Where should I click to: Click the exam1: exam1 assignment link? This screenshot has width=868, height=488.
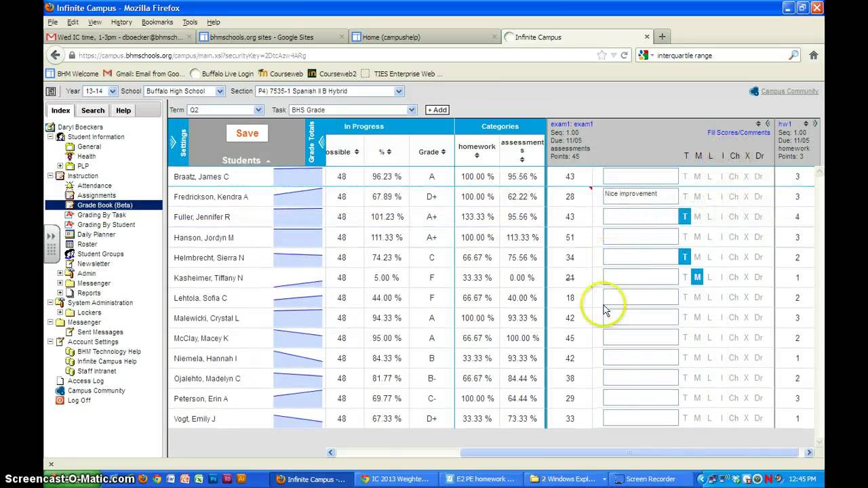click(x=572, y=124)
